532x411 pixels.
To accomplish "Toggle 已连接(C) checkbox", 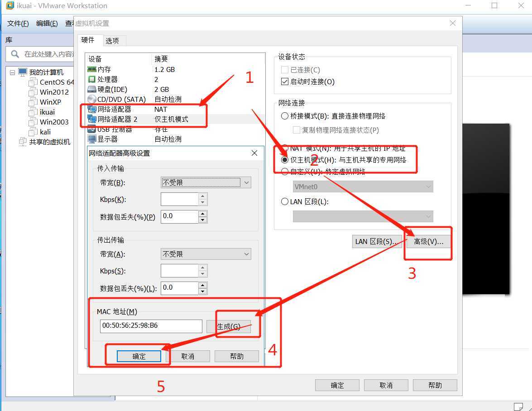I will (x=285, y=70).
